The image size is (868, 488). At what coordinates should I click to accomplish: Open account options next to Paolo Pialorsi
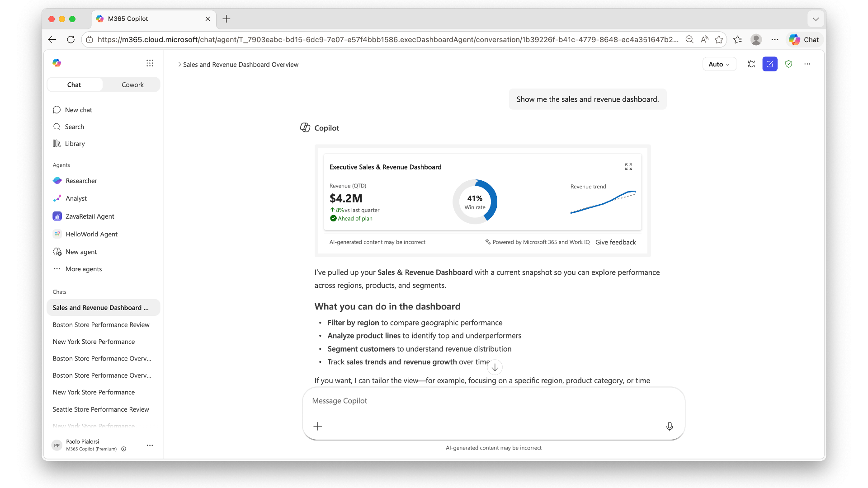pyautogui.click(x=150, y=445)
